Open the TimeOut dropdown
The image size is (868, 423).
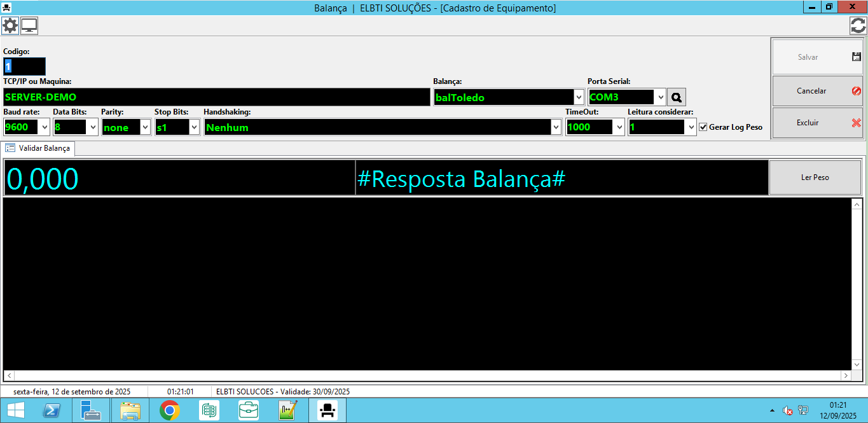619,127
